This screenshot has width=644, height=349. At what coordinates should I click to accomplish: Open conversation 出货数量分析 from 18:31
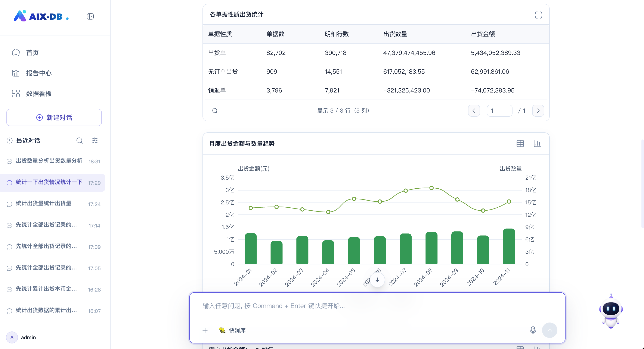tap(53, 161)
